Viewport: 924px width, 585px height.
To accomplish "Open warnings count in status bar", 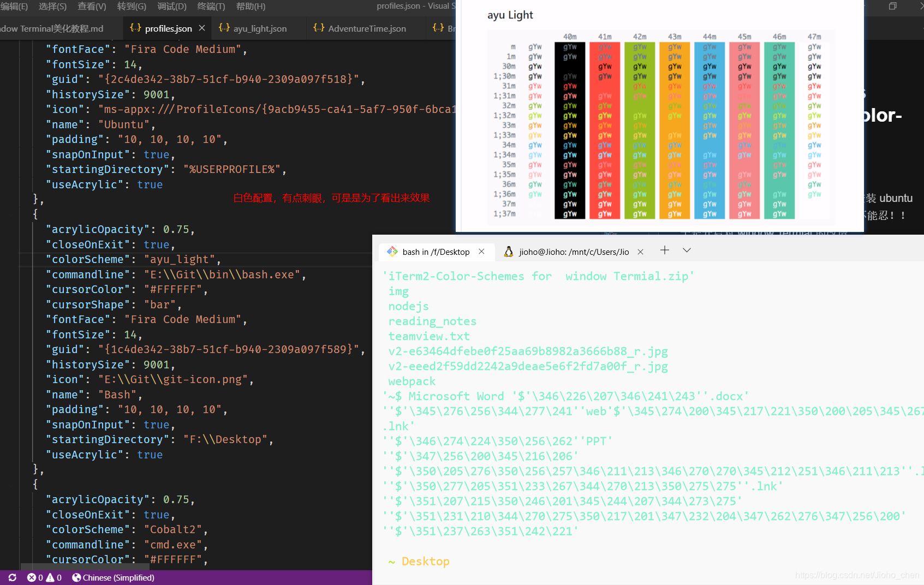I will click(54, 577).
